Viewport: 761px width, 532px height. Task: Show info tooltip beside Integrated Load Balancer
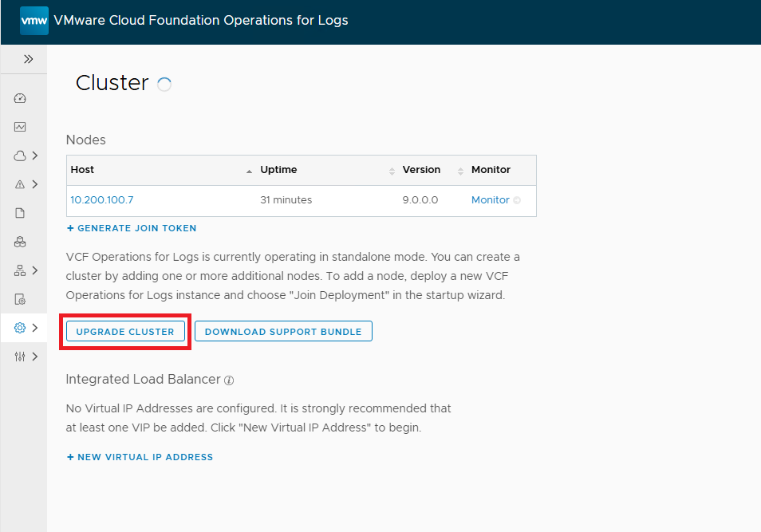229,380
